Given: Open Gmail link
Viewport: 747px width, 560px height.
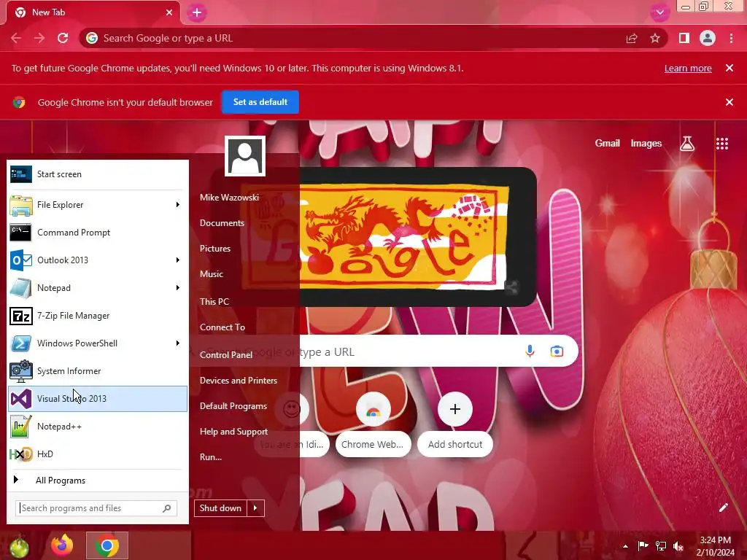Looking at the screenshot, I should [608, 144].
